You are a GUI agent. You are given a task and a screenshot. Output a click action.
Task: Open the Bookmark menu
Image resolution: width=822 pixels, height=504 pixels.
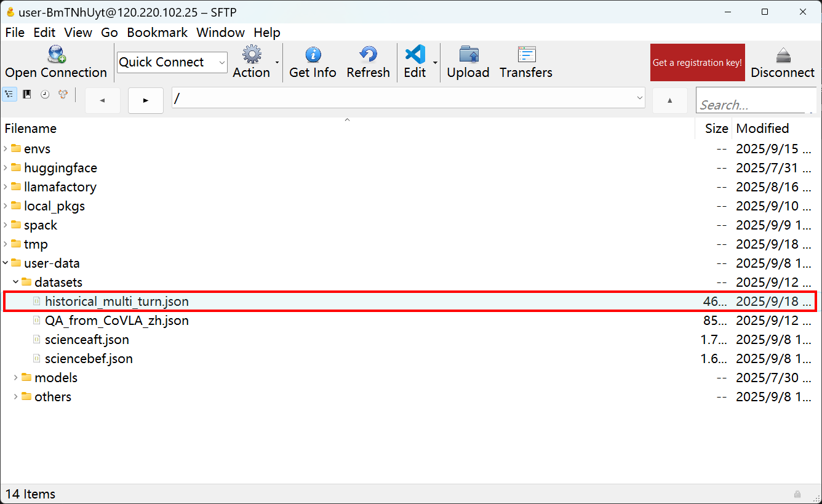[x=157, y=33]
